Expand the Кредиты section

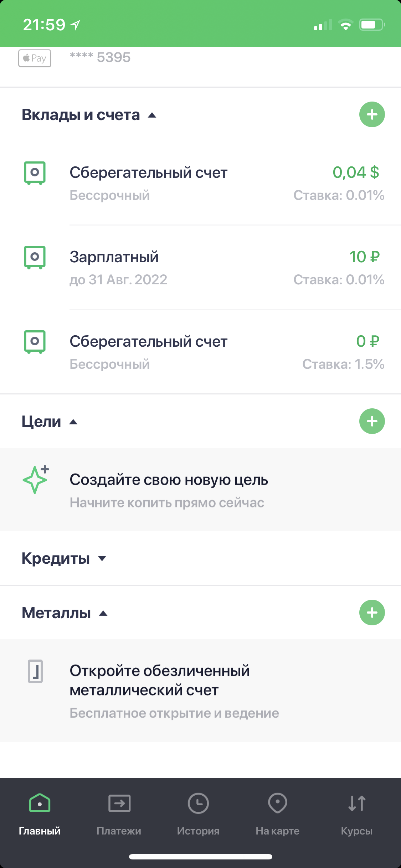(102, 558)
